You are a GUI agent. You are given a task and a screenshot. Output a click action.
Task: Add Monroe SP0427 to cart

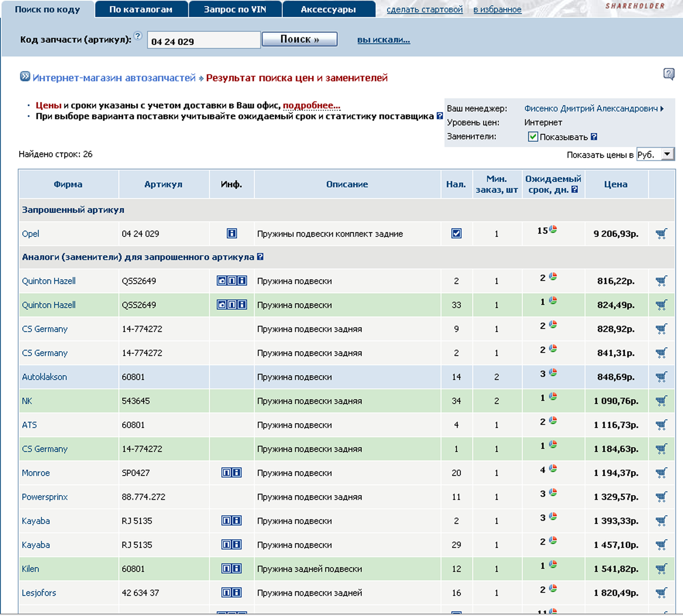click(661, 473)
